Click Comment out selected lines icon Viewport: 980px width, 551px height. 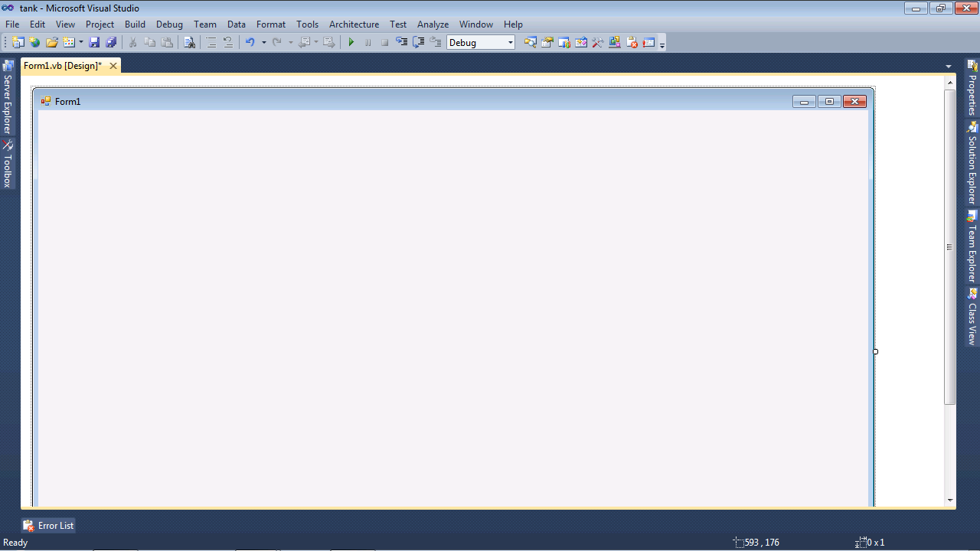(211, 43)
